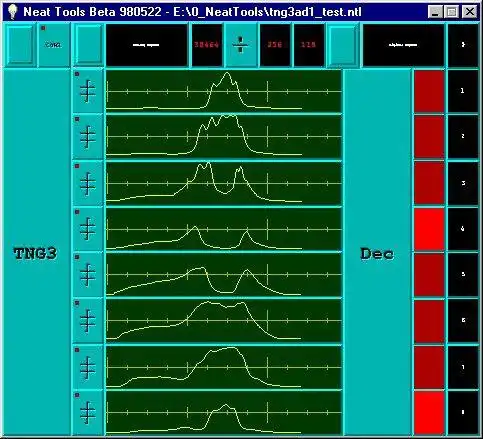The height and width of the screenshot is (439, 483).
Task: Click the crosshair icon beside channel 2 graph
Action: click(88, 137)
